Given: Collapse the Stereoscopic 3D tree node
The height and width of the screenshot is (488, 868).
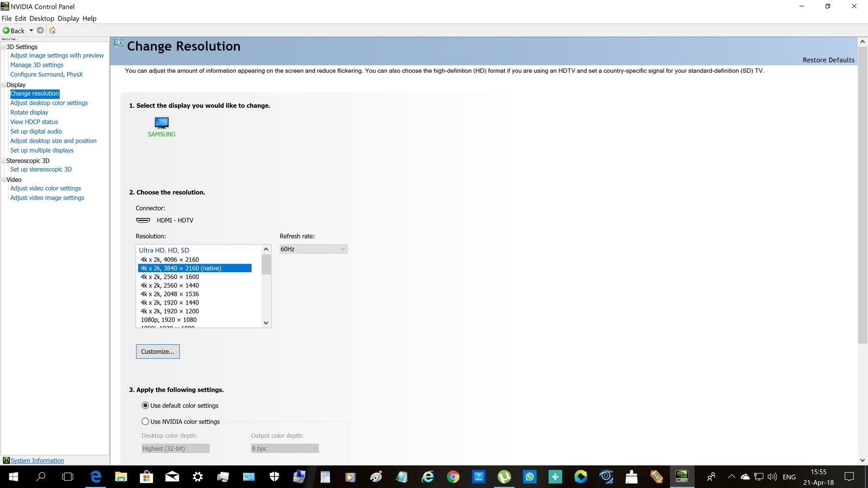Looking at the screenshot, I should pos(4,160).
